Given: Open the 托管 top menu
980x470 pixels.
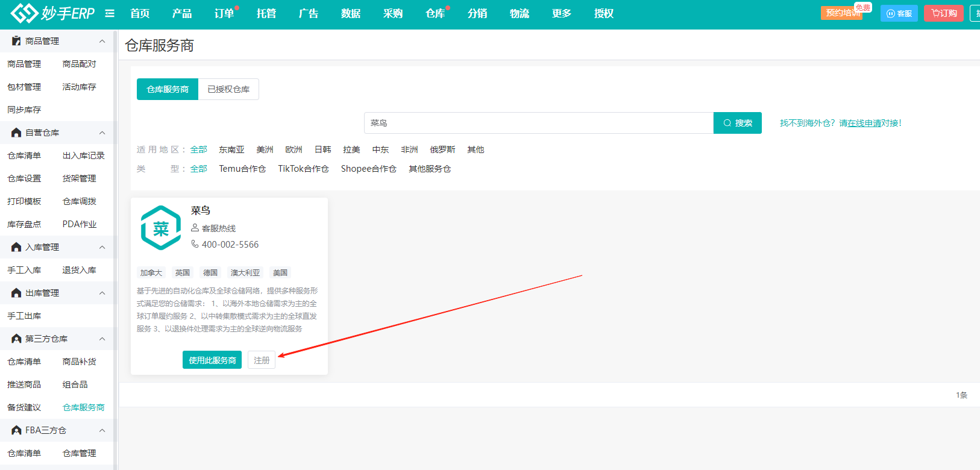Looking at the screenshot, I should coord(266,13).
